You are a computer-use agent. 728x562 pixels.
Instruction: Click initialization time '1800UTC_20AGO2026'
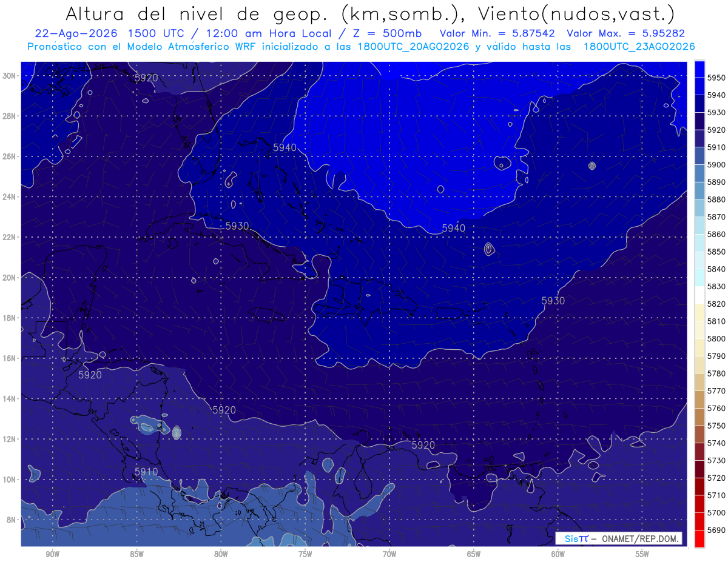tap(414, 46)
